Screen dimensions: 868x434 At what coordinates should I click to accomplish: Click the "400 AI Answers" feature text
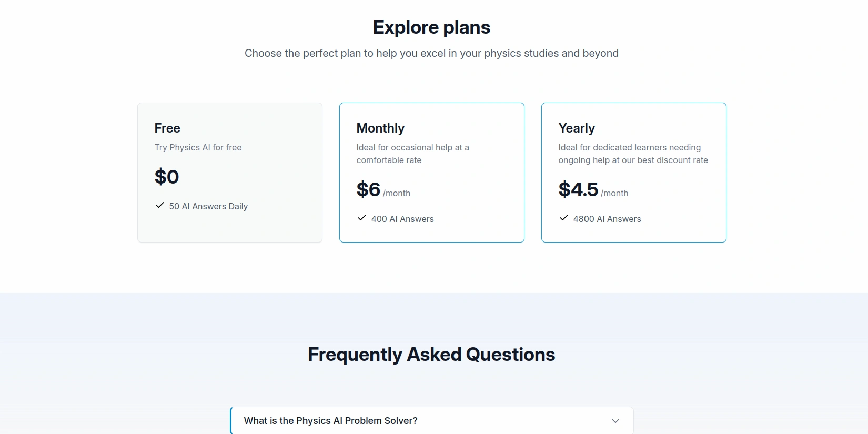(402, 219)
